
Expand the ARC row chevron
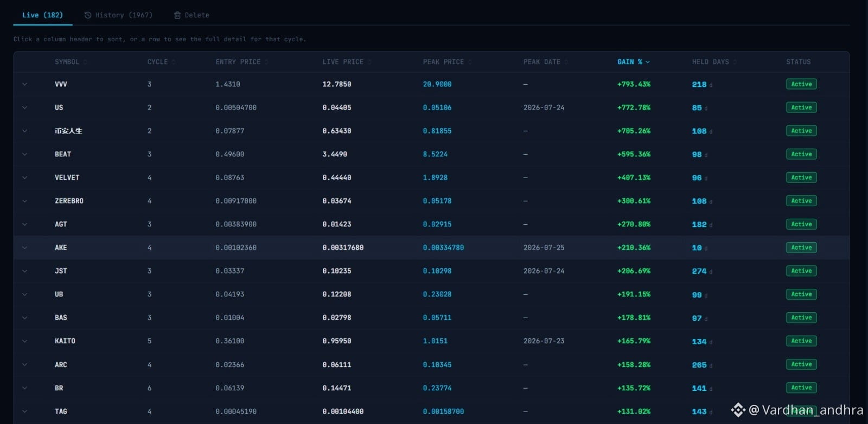pos(24,365)
